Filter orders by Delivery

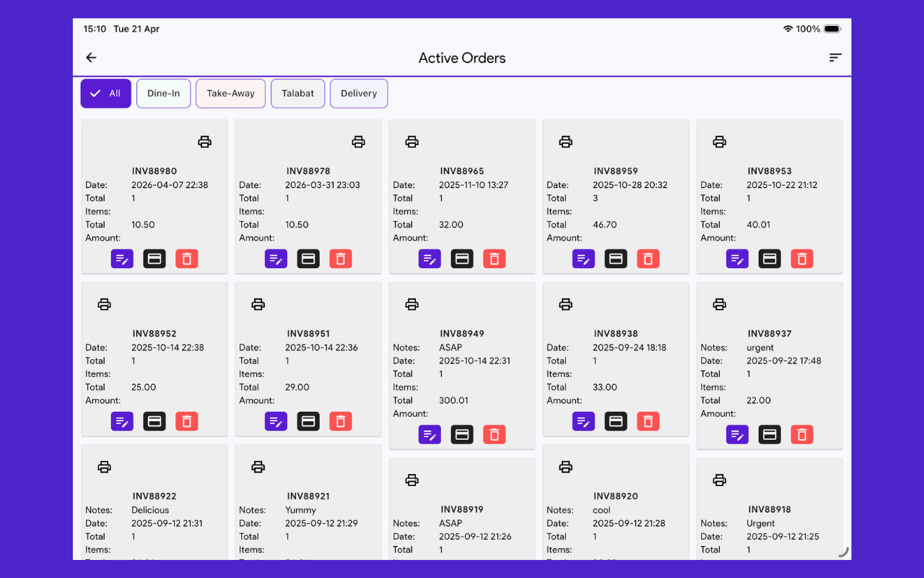[x=359, y=93]
